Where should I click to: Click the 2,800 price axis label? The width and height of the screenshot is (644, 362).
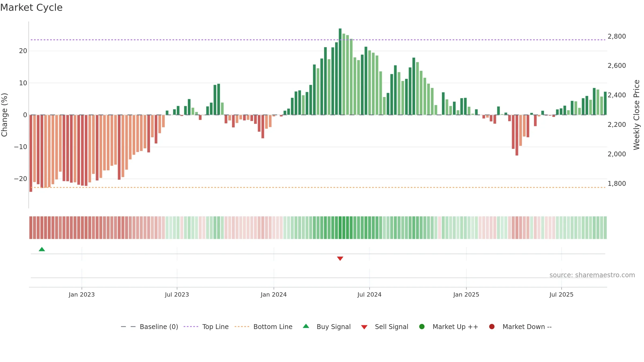[617, 36]
